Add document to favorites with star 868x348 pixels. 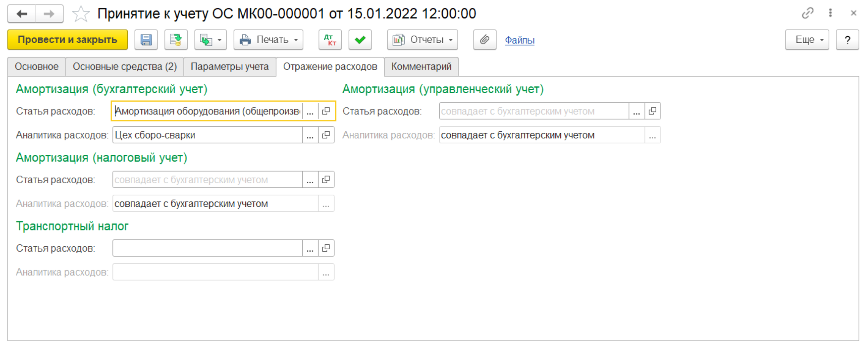pos(81,14)
